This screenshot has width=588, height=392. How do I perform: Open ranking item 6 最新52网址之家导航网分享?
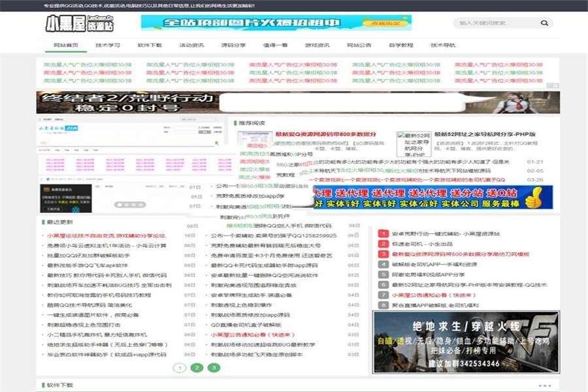click(x=470, y=285)
